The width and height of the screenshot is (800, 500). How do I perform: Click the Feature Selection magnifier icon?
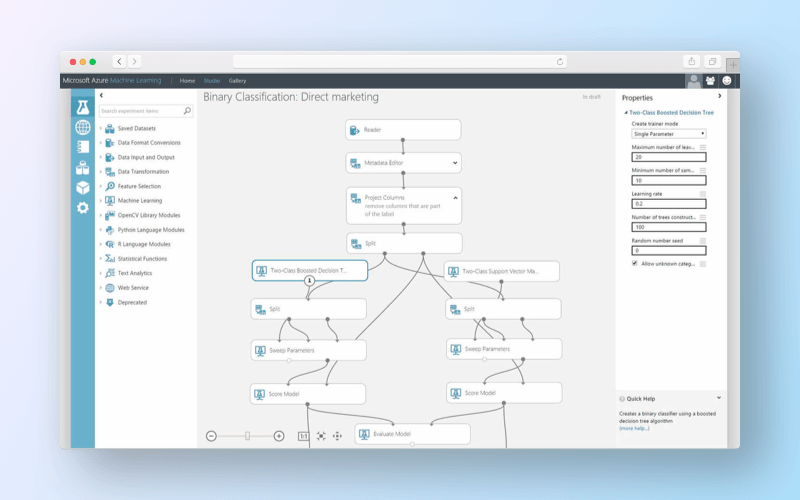coord(110,186)
